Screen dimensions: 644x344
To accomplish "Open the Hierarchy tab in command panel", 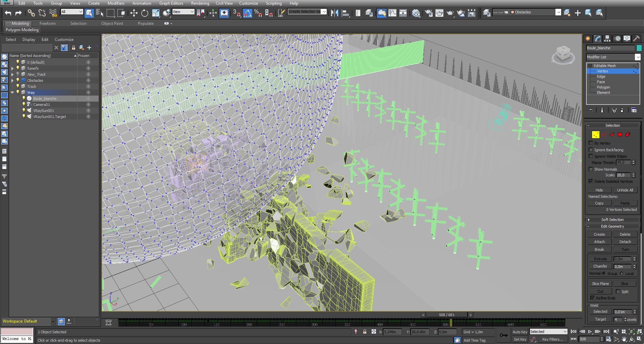I will coord(607,39).
